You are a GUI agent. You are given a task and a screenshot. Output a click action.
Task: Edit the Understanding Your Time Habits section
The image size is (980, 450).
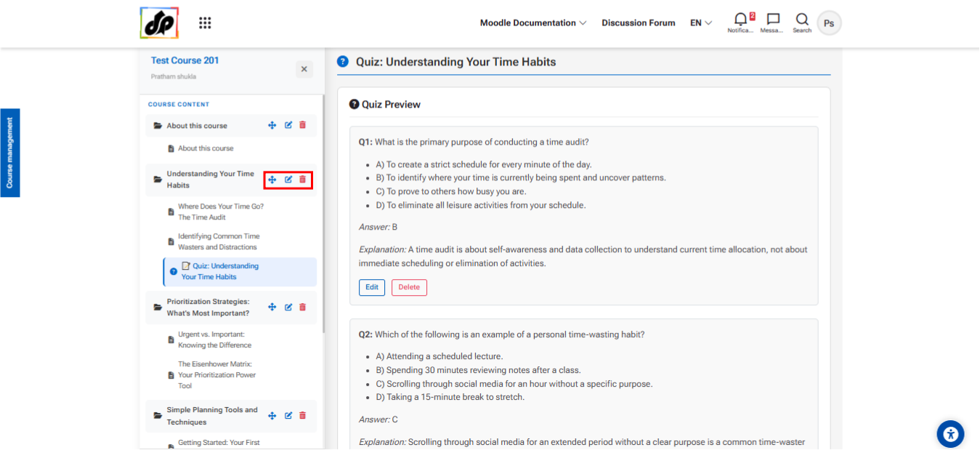288,180
